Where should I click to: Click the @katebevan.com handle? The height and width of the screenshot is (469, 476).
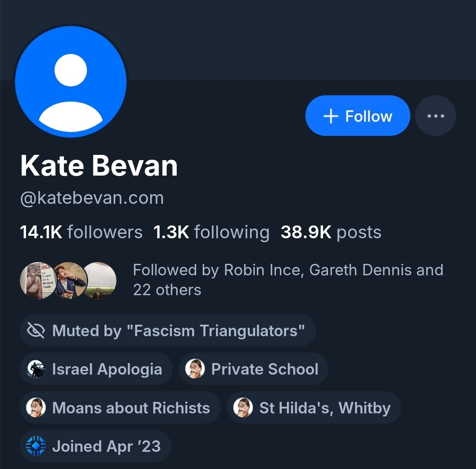92,198
